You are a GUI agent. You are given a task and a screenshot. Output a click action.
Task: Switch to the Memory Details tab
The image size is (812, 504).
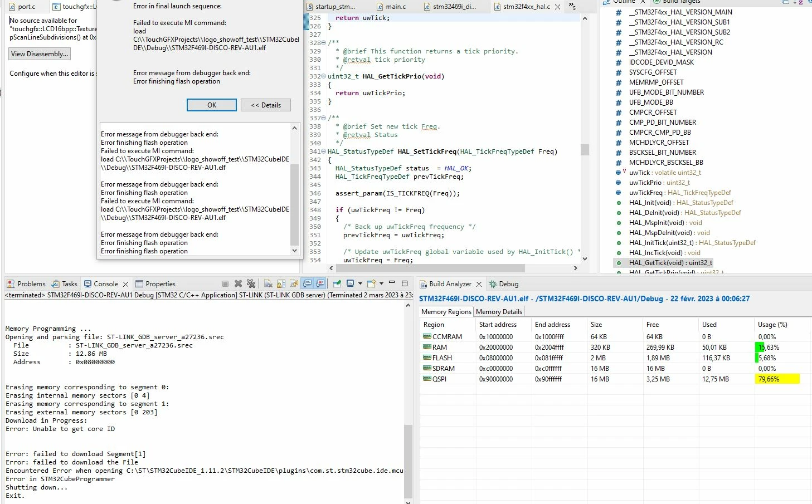click(x=499, y=312)
